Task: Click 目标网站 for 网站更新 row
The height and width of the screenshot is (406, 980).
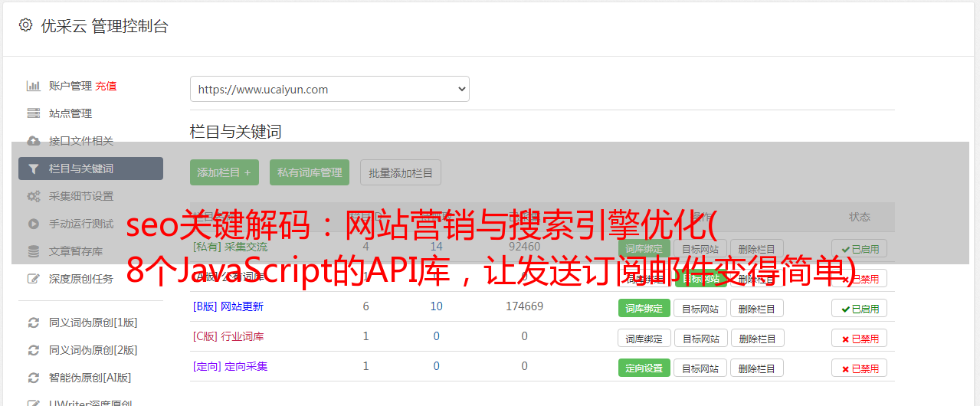Action: tap(701, 309)
